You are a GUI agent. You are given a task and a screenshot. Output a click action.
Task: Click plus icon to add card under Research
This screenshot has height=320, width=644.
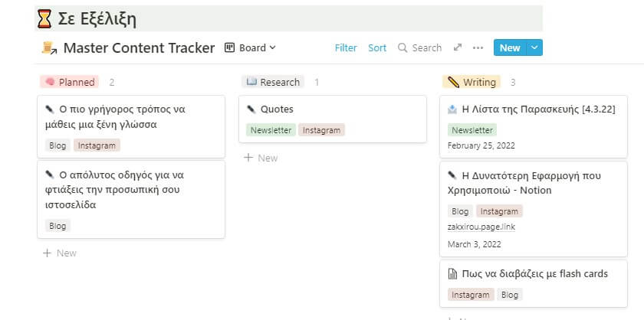click(x=248, y=158)
